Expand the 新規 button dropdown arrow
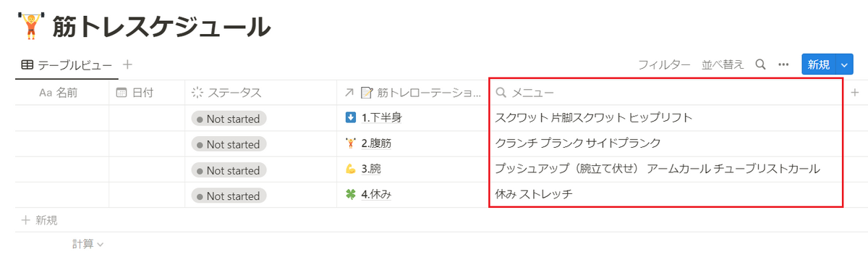Screen dimensions: 868x265 (845, 64)
